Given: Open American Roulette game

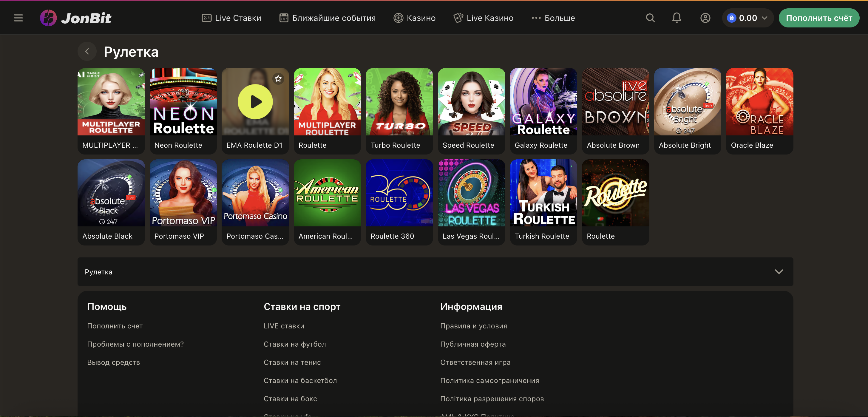Looking at the screenshot, I should (327, 202).
